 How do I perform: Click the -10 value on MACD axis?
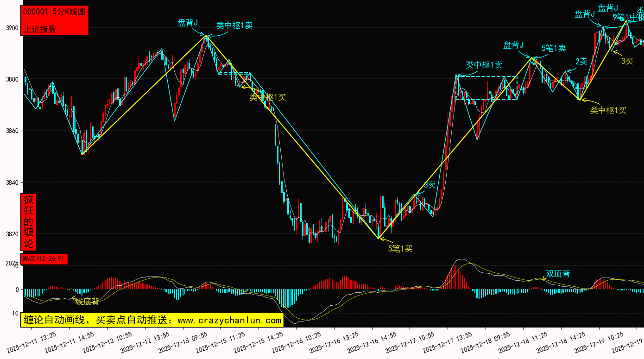pyautogui.click(x=15, y=313)
